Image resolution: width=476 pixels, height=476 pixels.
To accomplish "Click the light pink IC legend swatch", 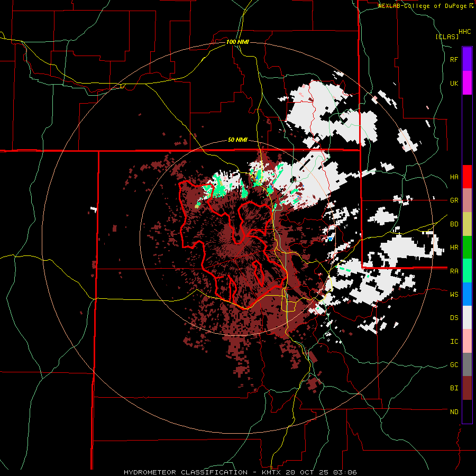I will [467, 341].
